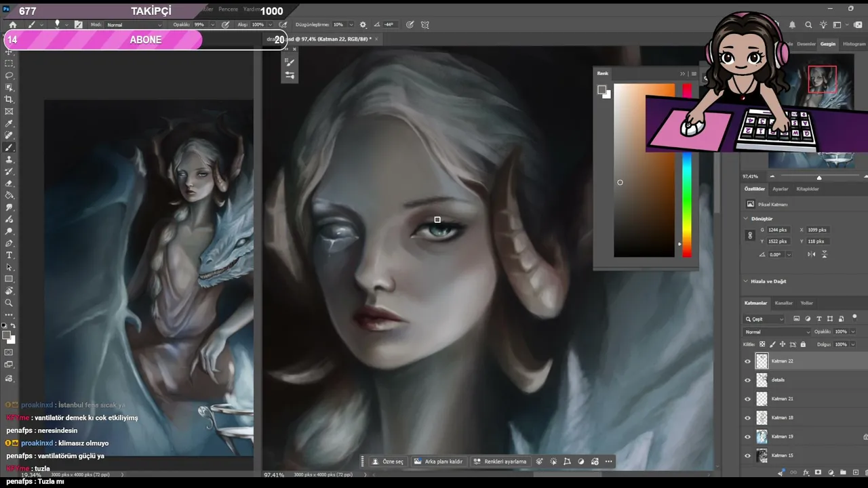This screenshot has height=488, width=868.
Task: Select the Brush tool in the toolbar
Action: tap(9, 148)
